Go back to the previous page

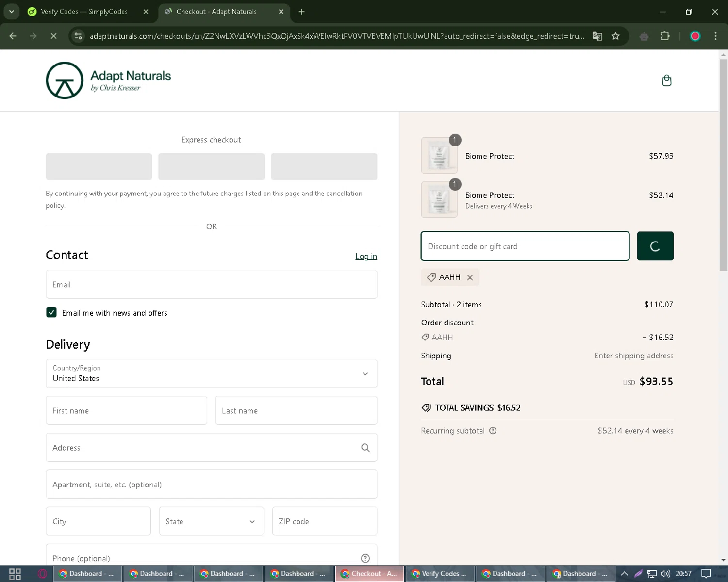tap(13, 36)
